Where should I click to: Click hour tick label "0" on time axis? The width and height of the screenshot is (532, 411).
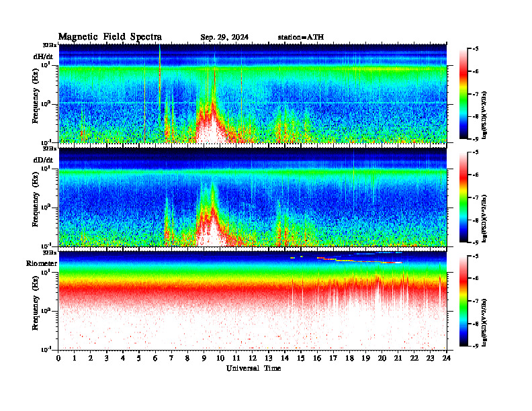[58, 358]
